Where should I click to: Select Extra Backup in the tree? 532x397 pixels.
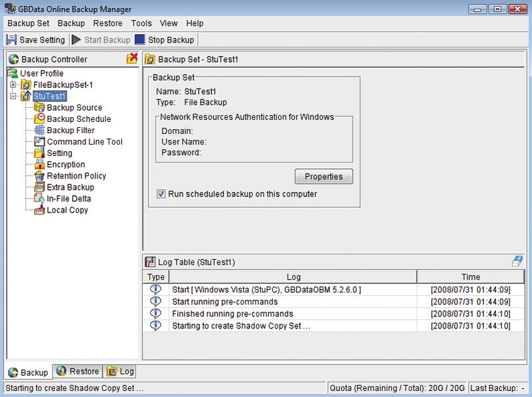coord(70,187)
